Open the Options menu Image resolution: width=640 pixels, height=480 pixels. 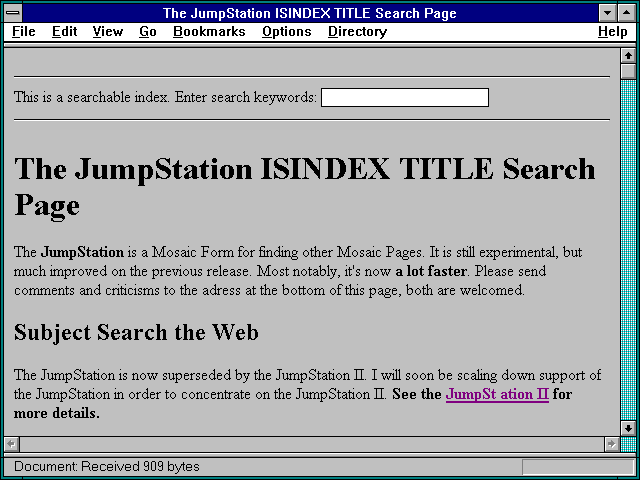[287, 31]
